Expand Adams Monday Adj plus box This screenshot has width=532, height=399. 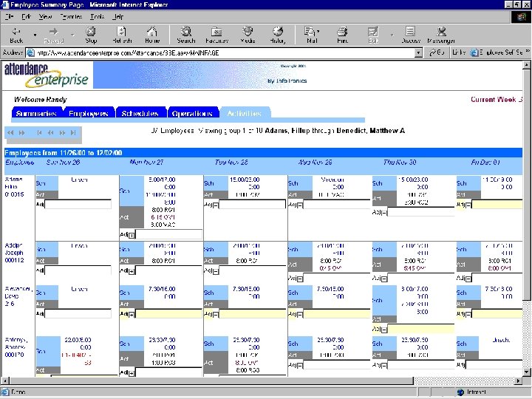tap(132, 234)
